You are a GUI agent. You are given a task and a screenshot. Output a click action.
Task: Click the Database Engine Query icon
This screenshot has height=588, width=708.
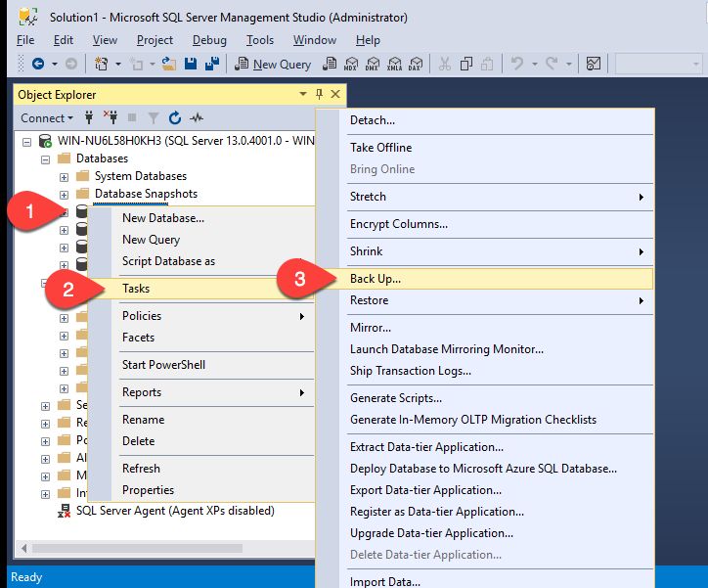click(330, 64)
